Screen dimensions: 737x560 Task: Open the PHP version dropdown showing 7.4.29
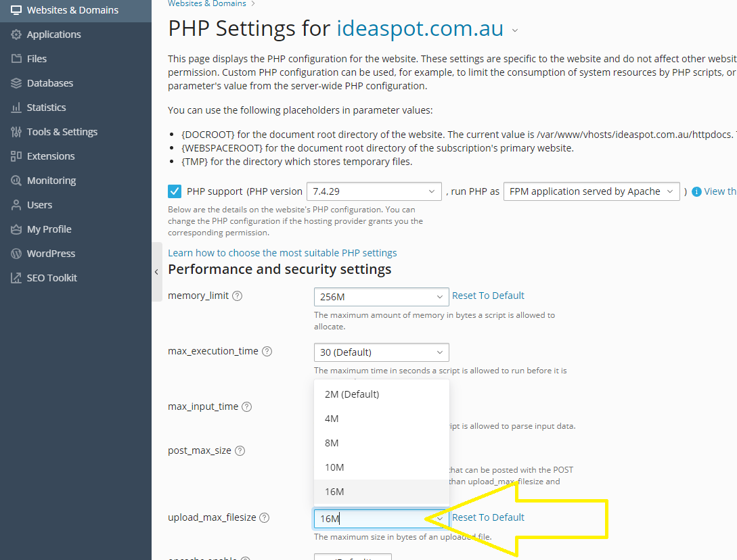(374, 191)
